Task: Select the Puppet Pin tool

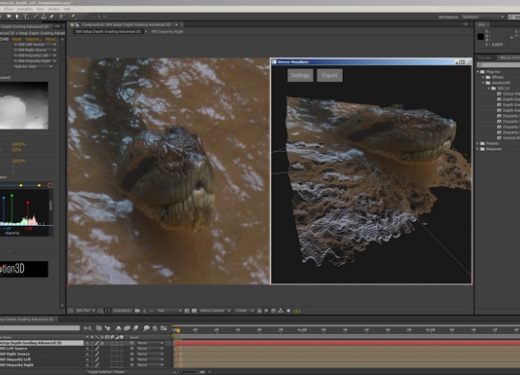Action: tap(73, 16)
